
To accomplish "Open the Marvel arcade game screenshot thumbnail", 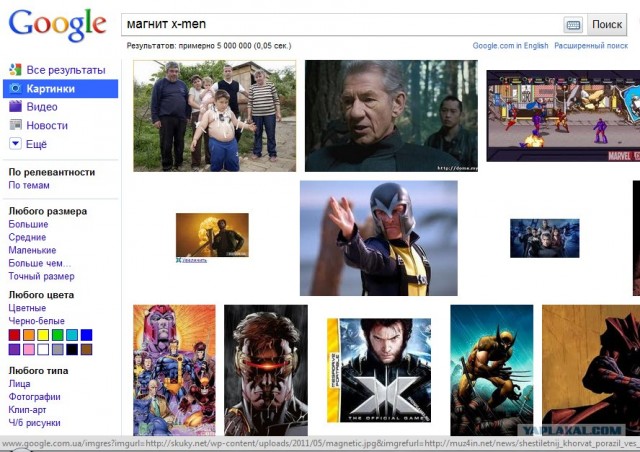I will click(563, 116).
